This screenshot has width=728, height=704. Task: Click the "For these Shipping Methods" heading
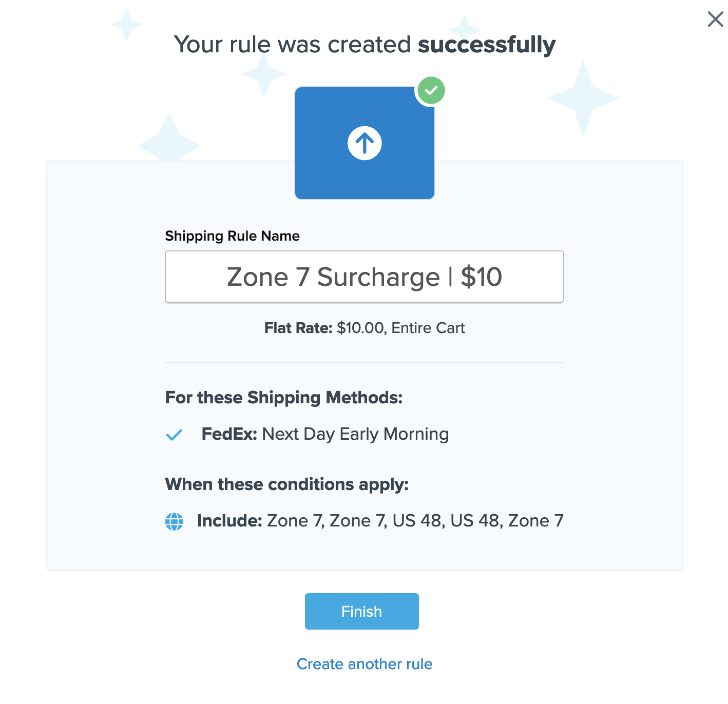point(283,398)
